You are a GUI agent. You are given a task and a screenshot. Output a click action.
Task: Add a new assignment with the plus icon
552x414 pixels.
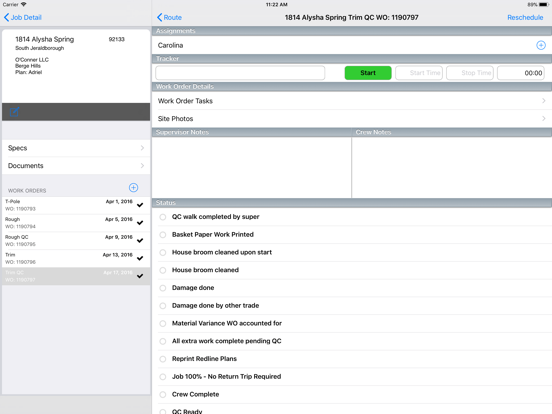(x=541, y=45)
